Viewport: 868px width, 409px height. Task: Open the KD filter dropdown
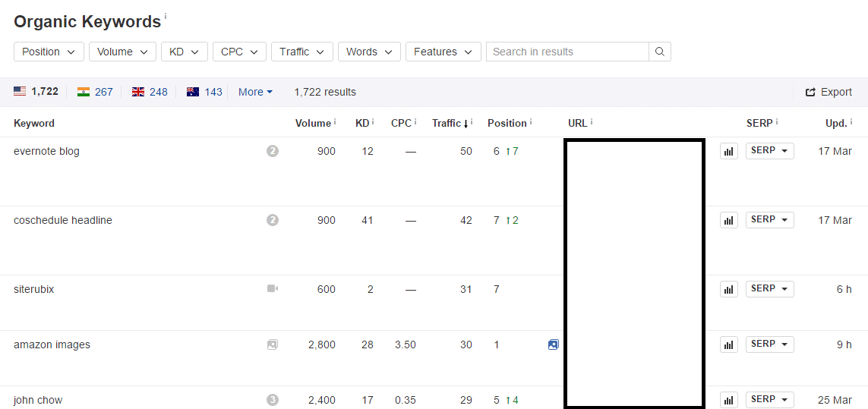pos(185,52)
